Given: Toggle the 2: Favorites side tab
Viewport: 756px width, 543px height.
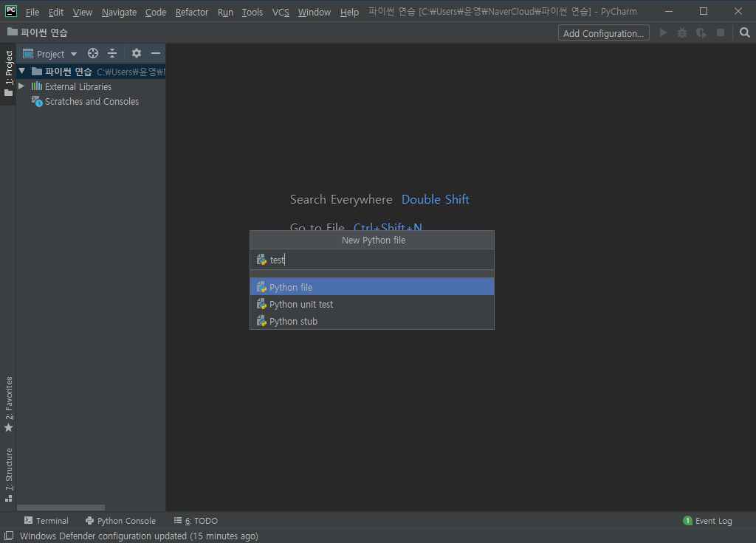Looking at the screenshot, I should coord(9,404).
